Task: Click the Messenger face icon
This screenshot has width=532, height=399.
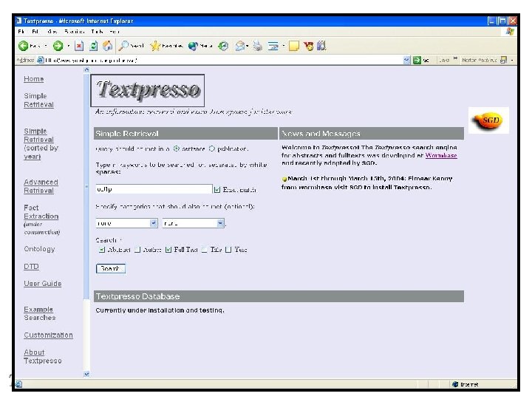Action: point(308,46)
